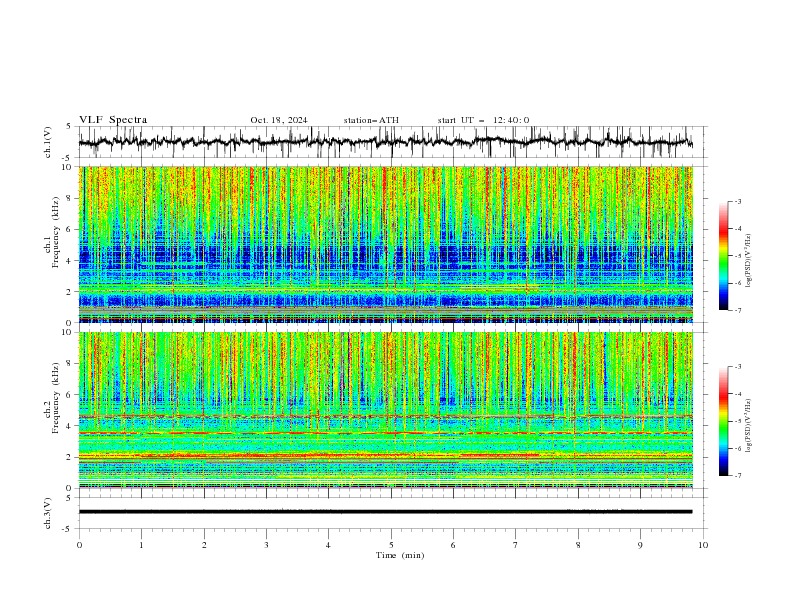This screenshot has height=612, width=792.
Task: Click the ch.1 'Frequency (kHz)' axis label
Action: click(x=56, y=230)
